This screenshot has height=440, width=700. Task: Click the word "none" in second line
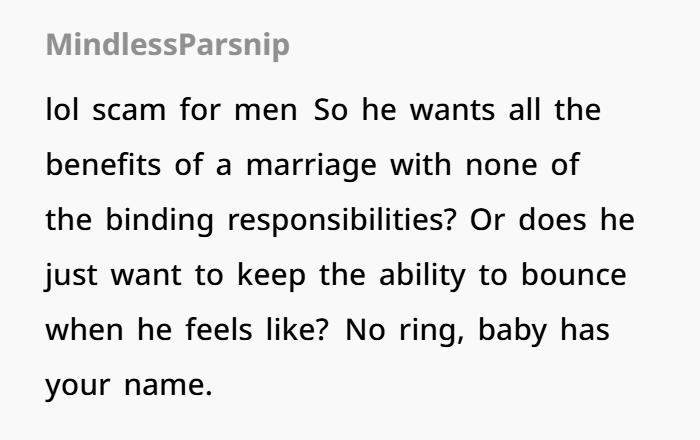click(501, 166)
